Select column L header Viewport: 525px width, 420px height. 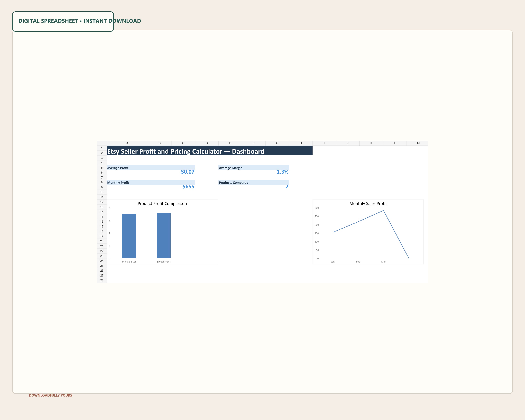click(x=395, y=143)
